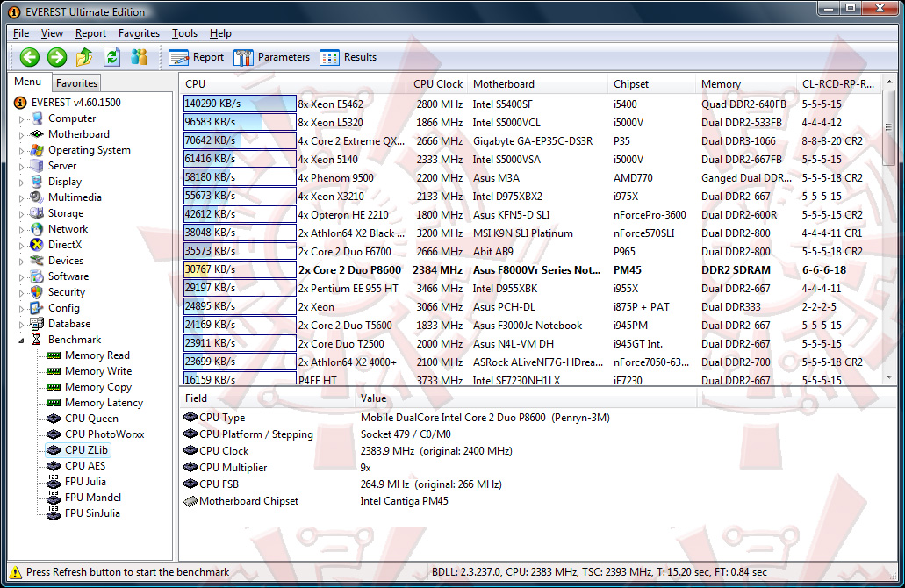Go up one level with the Up icon
This screenshot has height=588, width=905.
click(x=84, y=56)
